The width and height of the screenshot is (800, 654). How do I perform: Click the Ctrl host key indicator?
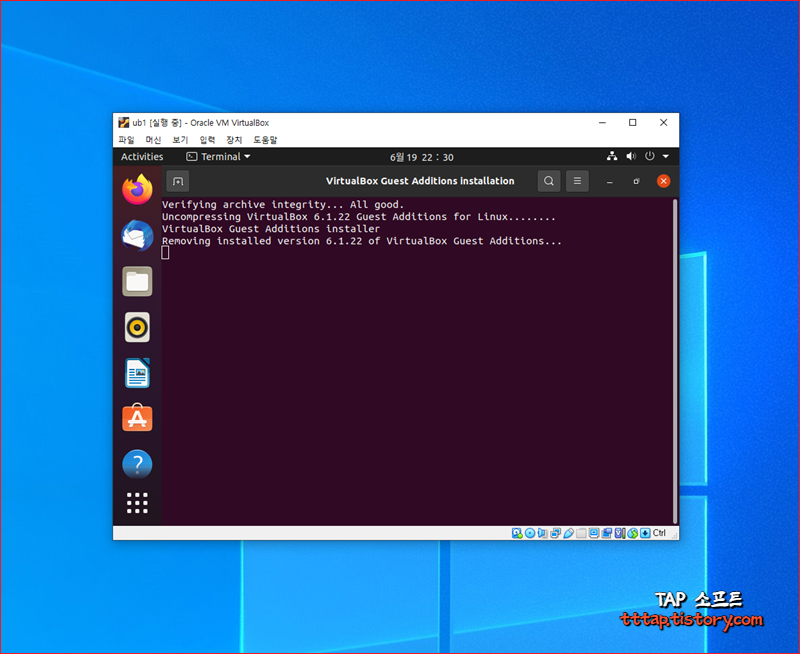[659, 533]
